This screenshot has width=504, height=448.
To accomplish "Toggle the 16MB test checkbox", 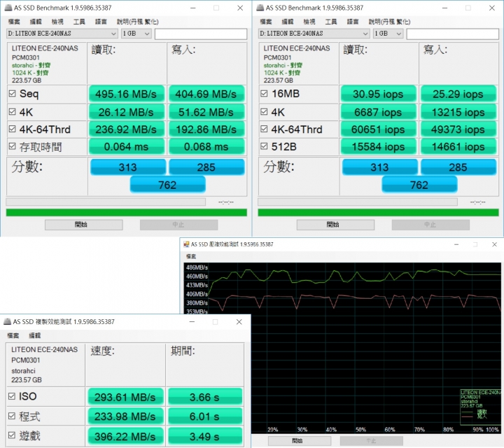I will (264, 94).
